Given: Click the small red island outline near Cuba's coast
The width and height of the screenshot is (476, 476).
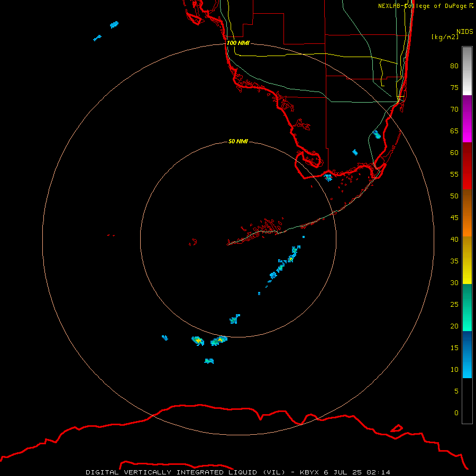Looking at the screenshot, I should tap(397, 428).
